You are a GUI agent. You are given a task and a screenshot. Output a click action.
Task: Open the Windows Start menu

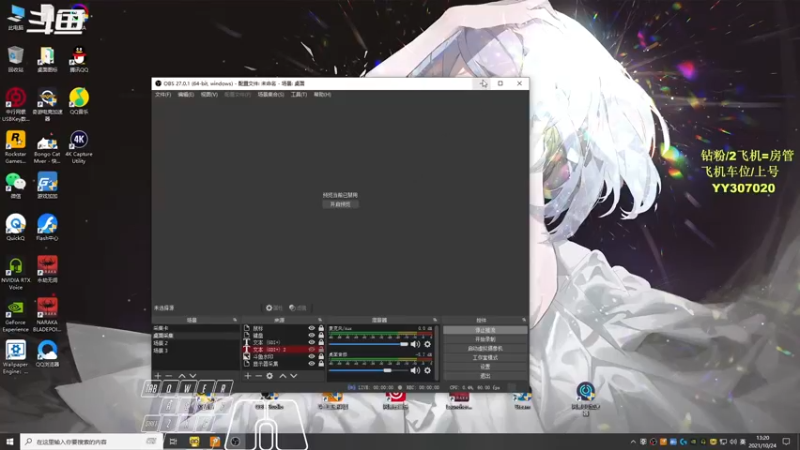click(x=10, y=441)
